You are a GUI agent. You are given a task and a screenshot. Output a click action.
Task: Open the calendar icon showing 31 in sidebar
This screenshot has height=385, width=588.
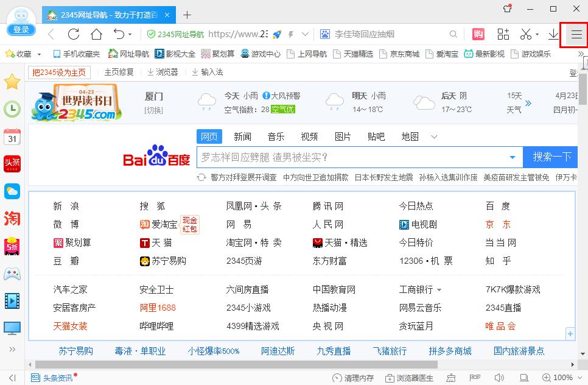[12, 137]
